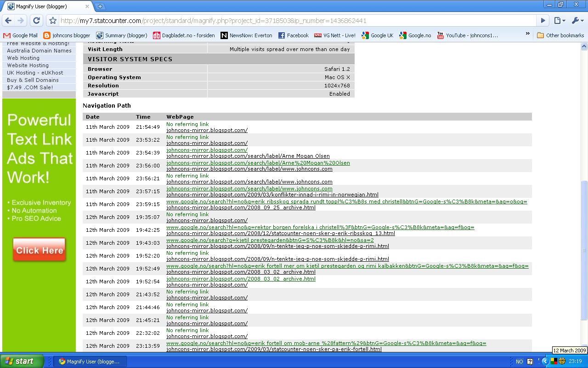Open the statcounter-noen-sker-p-erik-ribsskog_13.html link
The height and width of the screenshot is (368, 588).
(x=281, y=233)
